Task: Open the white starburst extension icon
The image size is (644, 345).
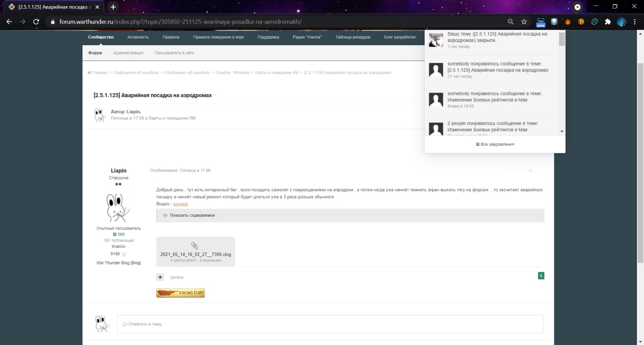Action: 554,22
